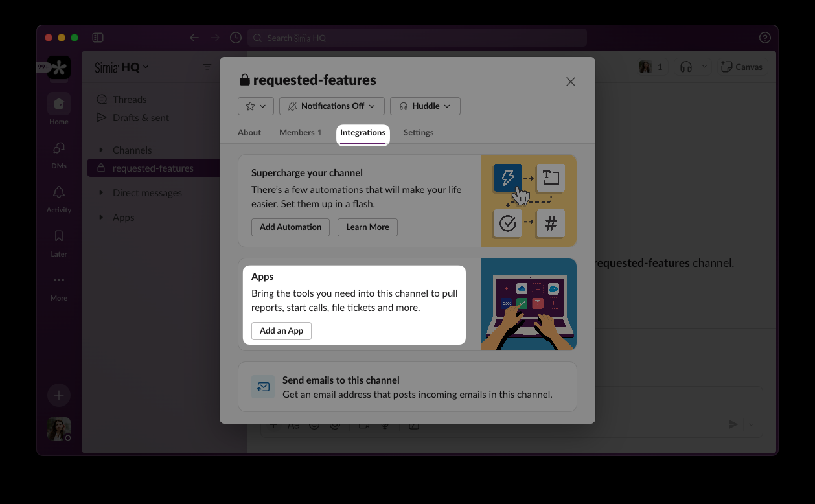Click the lock icon beside requested-features title
This screenshot has width=815, height=504.
pyautogui.click(x=244, y=80)
